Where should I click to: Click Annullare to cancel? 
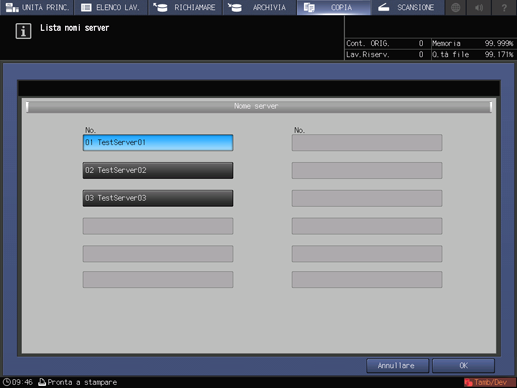[x=397, y=366]
